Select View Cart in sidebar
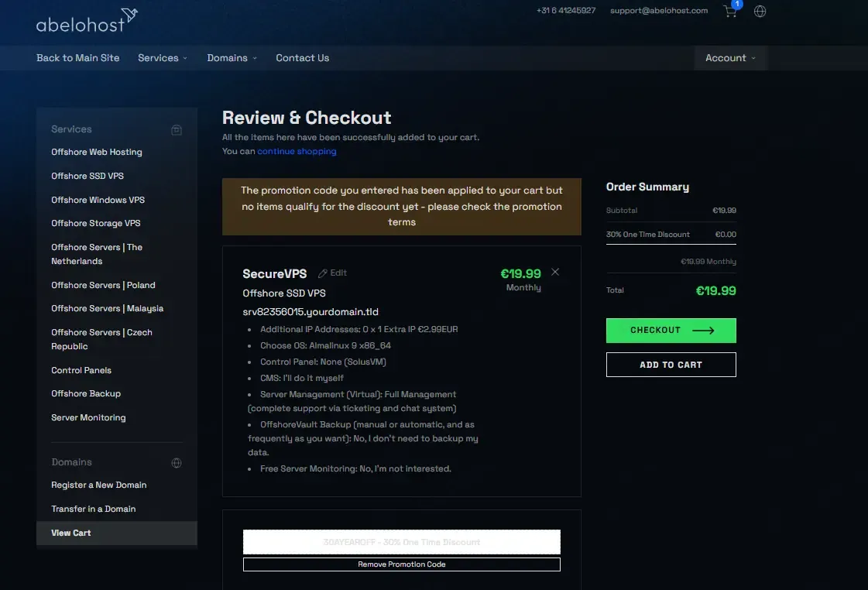 (x=117, y=533)
